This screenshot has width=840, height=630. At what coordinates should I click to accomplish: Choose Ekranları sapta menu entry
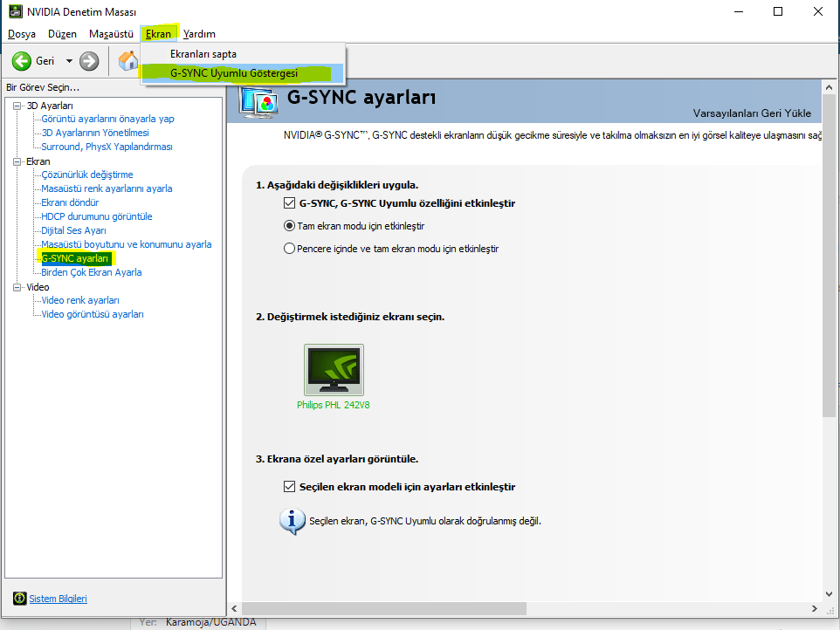coord(243,54)
